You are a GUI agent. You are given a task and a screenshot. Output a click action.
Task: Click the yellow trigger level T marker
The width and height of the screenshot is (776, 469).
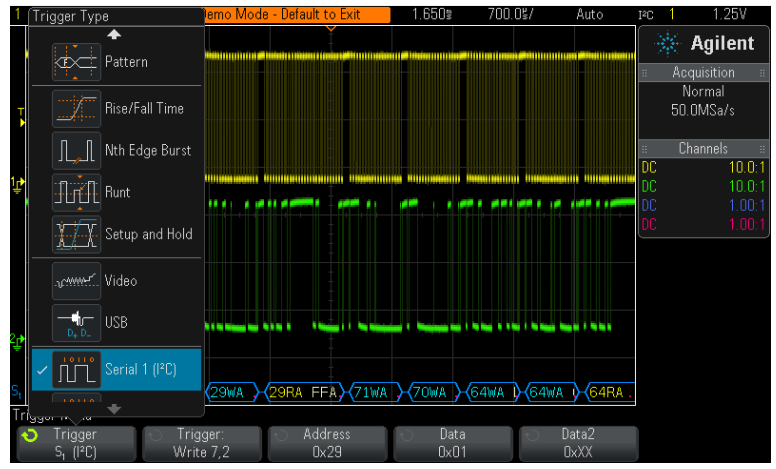21,117
